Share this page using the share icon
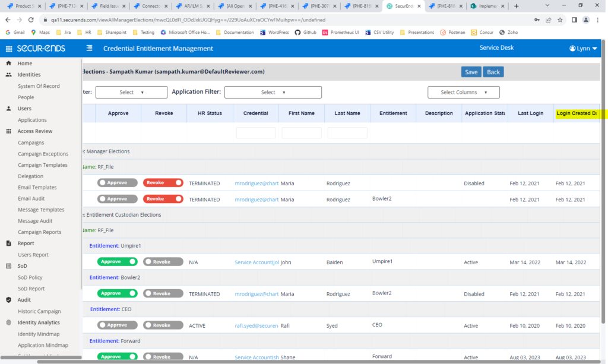Image resolution: width=608 pixels, height=364 pixels. coord(548,20)
